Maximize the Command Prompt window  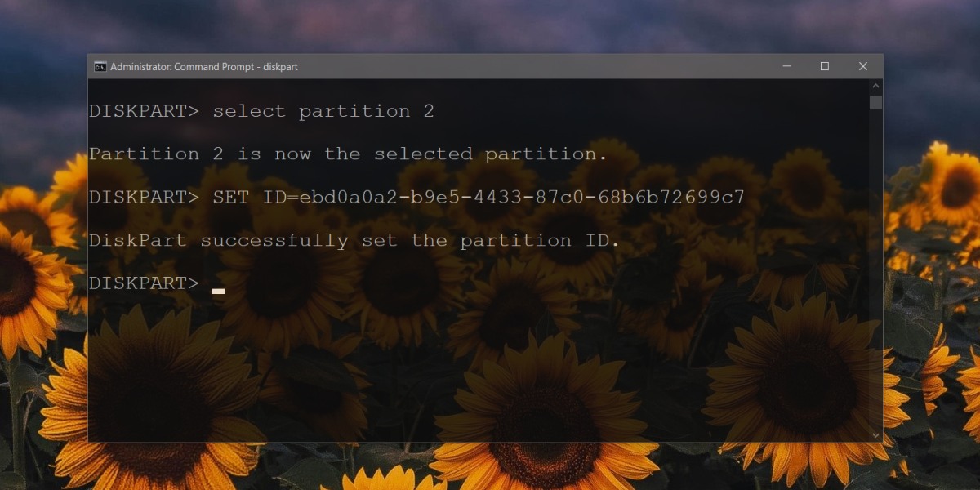click(825, 67)
